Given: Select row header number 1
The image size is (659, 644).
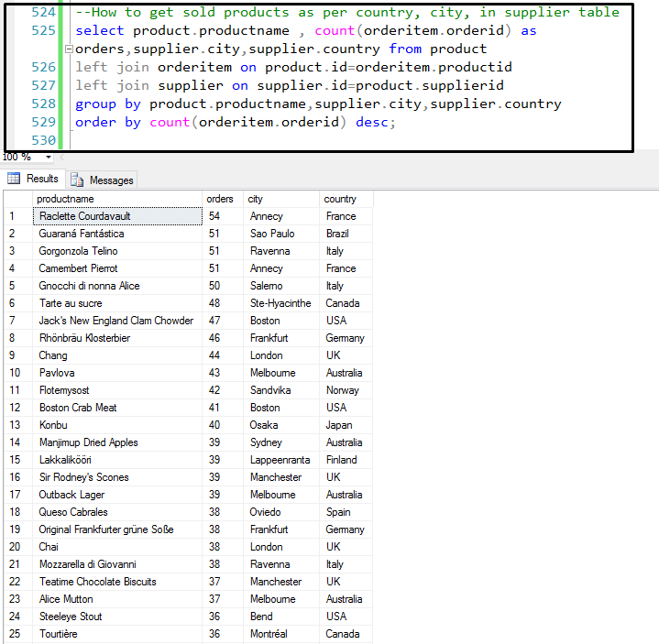Looking at the screenshot, I should click(18, 216).
